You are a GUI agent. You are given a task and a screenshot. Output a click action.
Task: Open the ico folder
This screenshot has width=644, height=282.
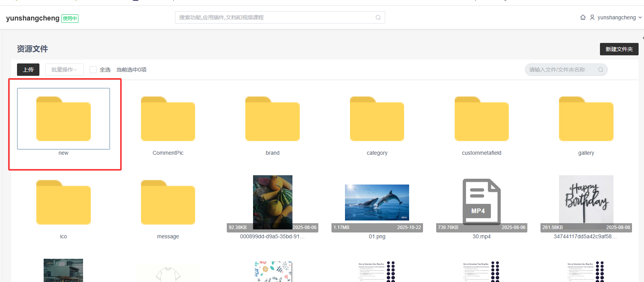pyautogui.click(x=63, y=203)
